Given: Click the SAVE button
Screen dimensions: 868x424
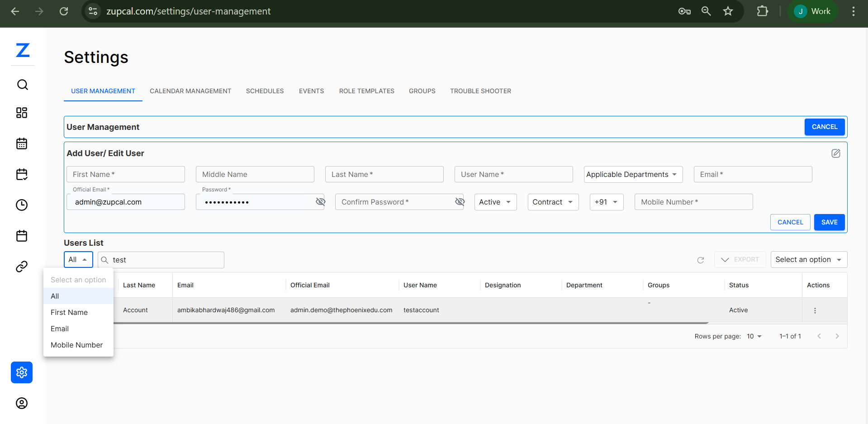Looking at the screenshot, I should 829,222.
